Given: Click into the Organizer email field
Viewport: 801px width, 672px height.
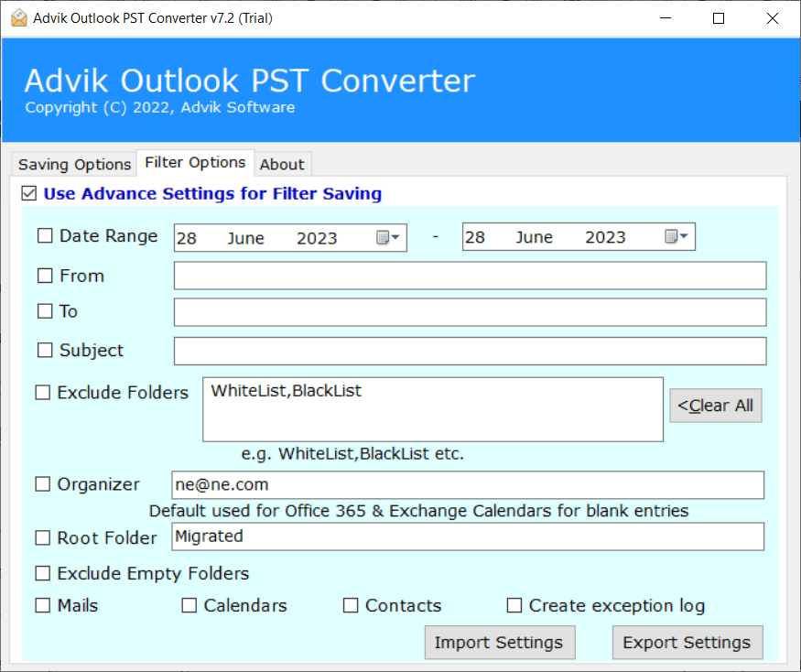Looking at the screenshot, I should (x=468, y=485).
